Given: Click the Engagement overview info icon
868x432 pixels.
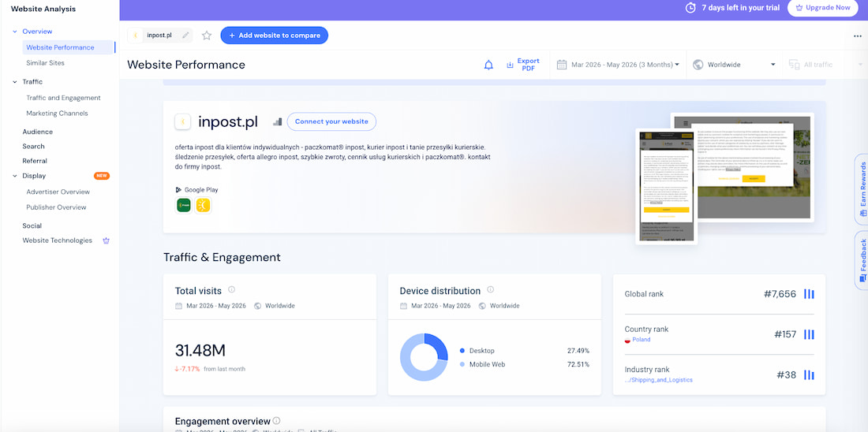Looking at the screenshot, I should (276, 421).
